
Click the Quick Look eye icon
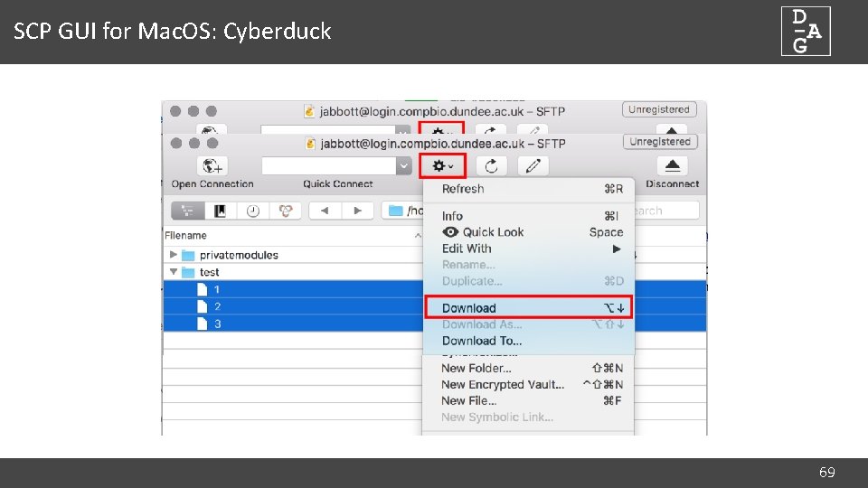pyautogui.click(x=450, y=232)
